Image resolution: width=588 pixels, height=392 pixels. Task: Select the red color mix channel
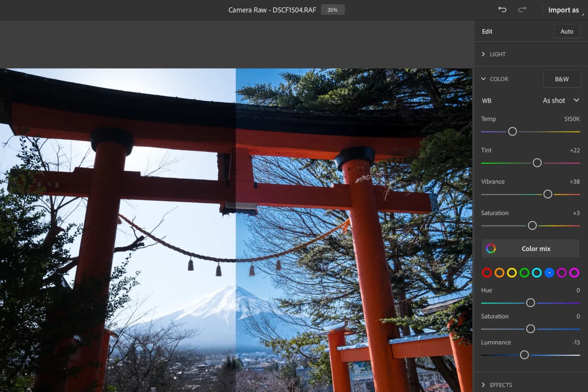click(487, 273)
